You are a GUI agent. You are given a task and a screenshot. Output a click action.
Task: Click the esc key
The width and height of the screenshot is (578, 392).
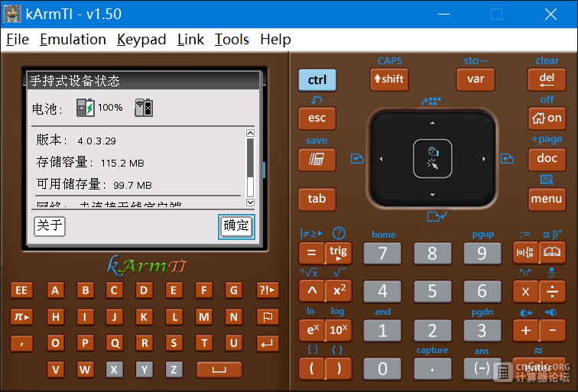pos(317,118)
